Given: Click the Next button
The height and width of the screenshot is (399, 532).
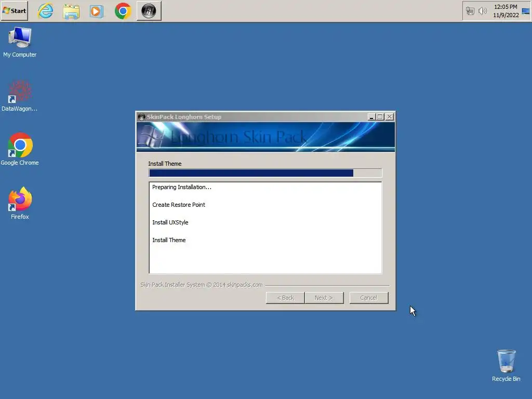Looking at the screenshot, I should (x=324, y=298).
